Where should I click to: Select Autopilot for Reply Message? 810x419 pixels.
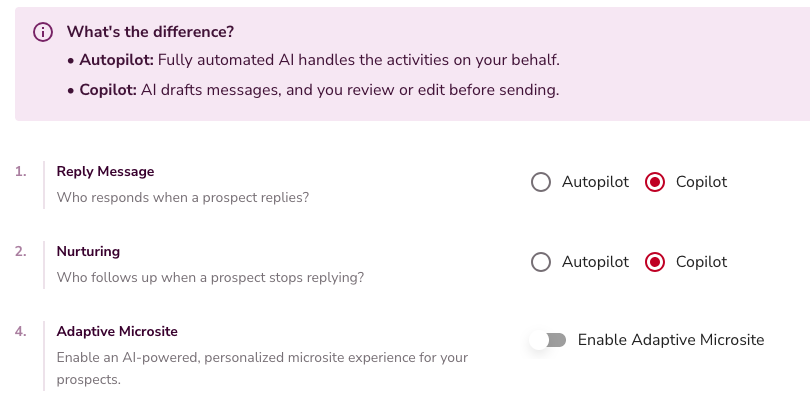[x=541, y=182]
